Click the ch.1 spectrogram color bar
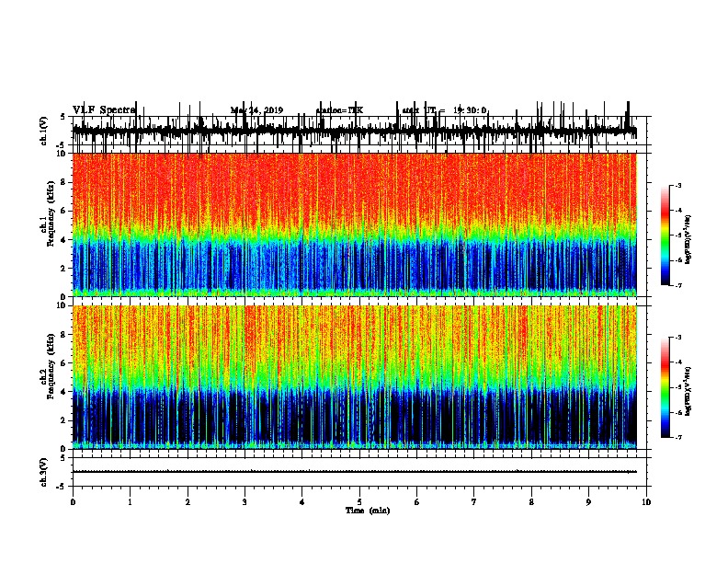Viewport: 728px width, 563px height. pyautogui.click(x=665, y=236)
